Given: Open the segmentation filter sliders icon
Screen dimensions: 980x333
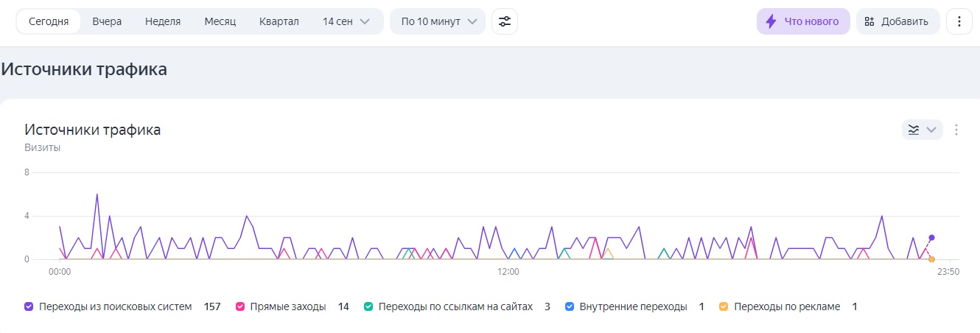Looking at the screenshot, I should 505,21.
